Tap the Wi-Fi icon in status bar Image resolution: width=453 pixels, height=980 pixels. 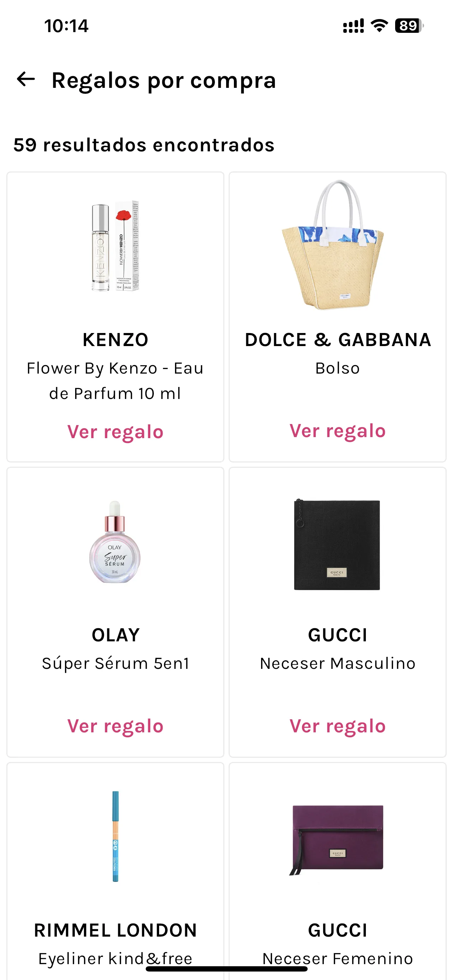tap(379, 25)
